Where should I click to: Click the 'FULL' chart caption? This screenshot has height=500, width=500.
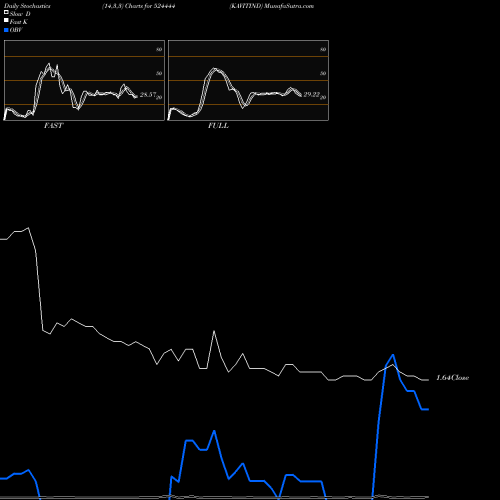[x=218, y=126]
